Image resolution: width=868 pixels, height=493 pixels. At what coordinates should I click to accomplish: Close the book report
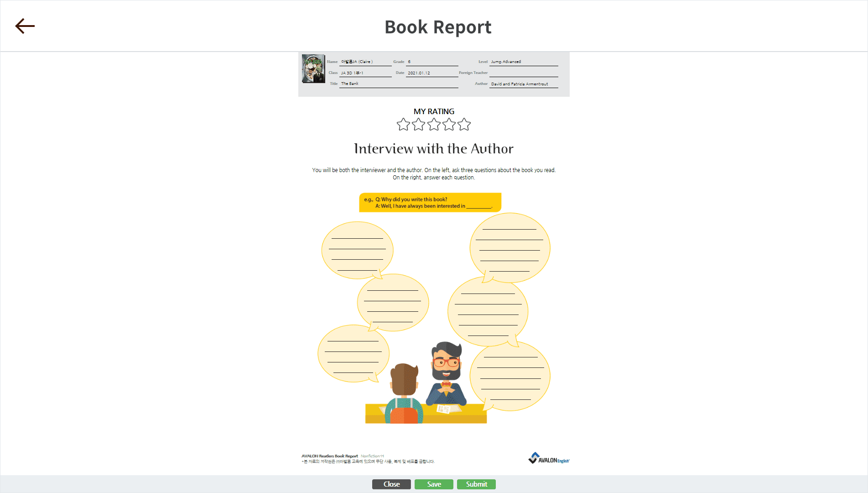click(x=391, y=484)
